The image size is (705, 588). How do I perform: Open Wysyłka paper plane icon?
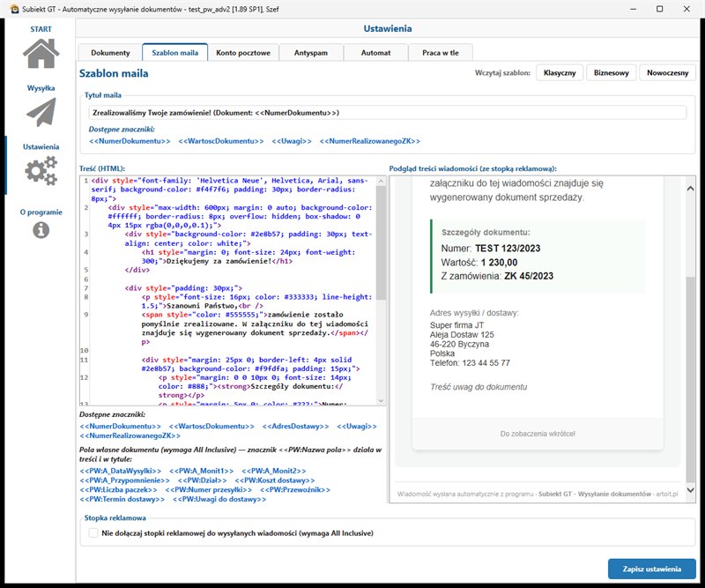(x=41, y=113)
